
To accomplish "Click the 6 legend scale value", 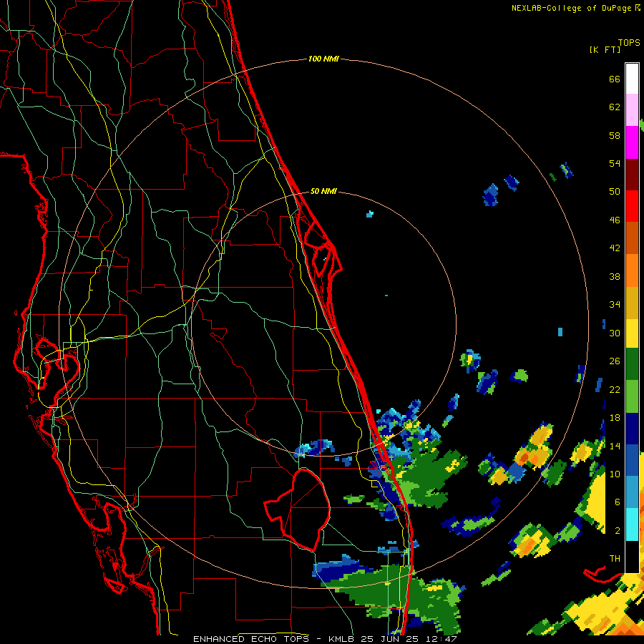I will (618, 502).
